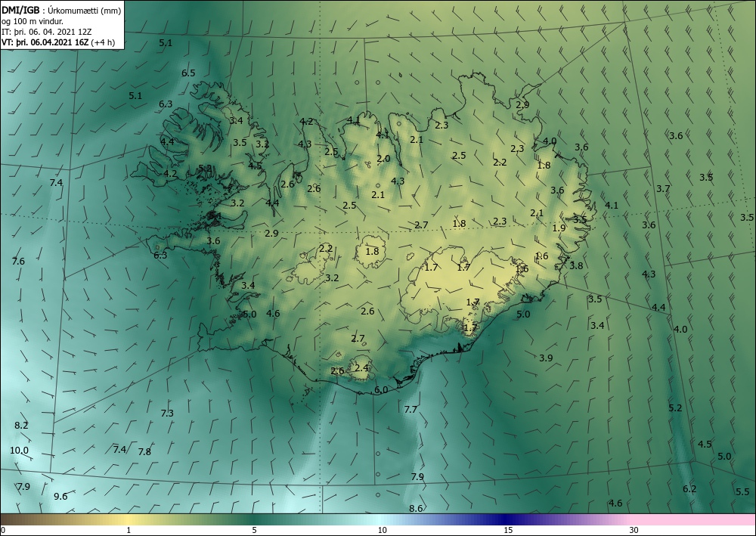Click the 2.4 value on the glacier
756x536 pixels.
point(361,368)
